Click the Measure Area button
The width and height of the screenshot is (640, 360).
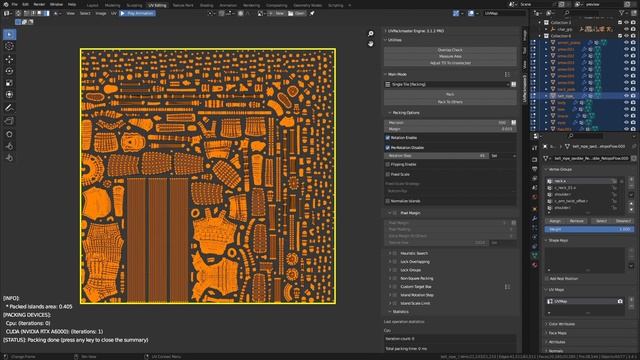pos(450,56)
